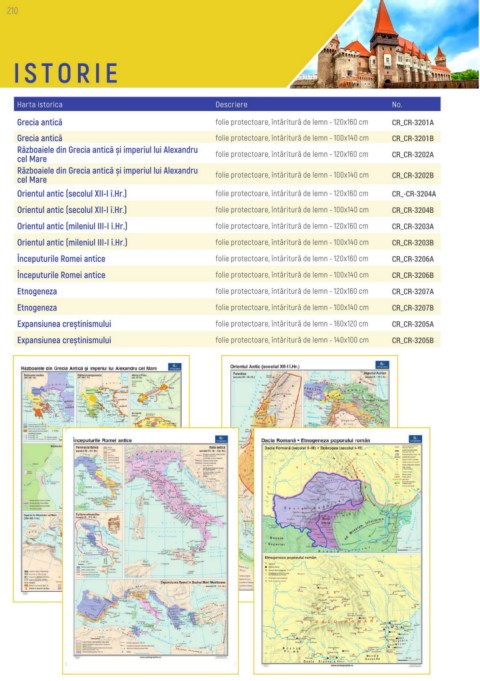Click publisher logo on Începuturile Romei map
The height and width of the screenshot is (681, 480).
(221, 439)
